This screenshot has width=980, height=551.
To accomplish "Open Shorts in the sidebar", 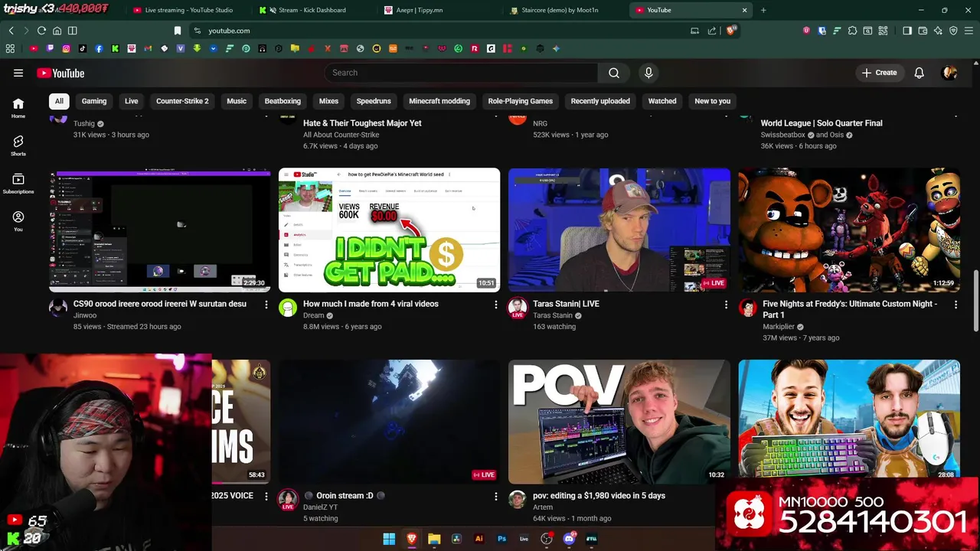I will click(x=18, y=145).
